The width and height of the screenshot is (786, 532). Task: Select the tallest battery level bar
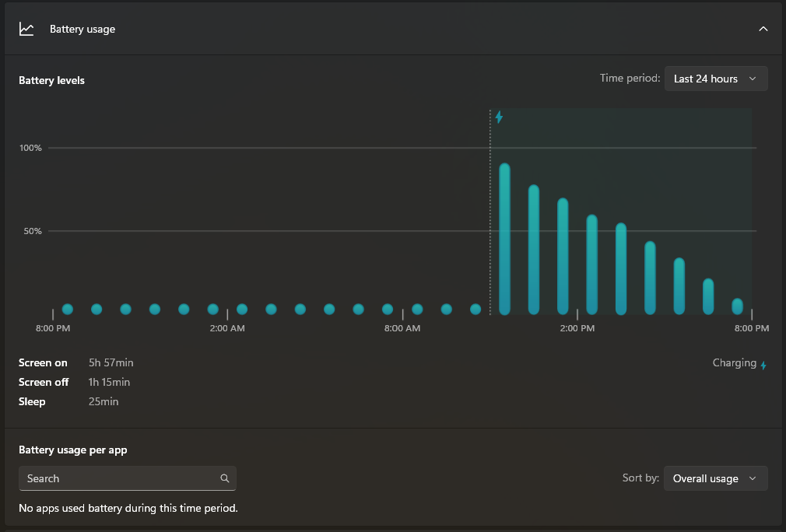click(505, 239)
